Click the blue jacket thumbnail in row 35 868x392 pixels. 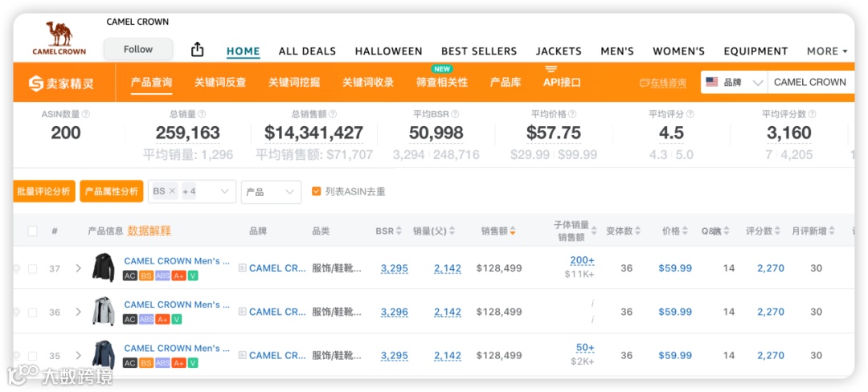click(x=104, y=355)
